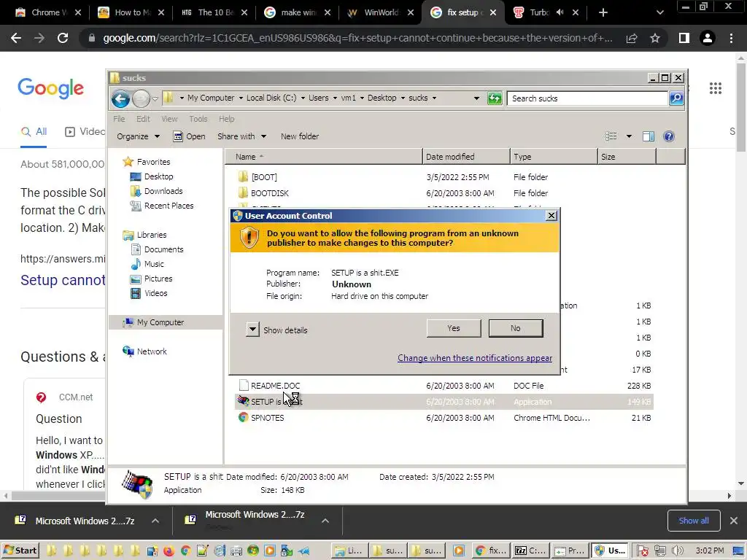Expand Show details arrow in UAC dialog
Screen dimensions: 747x560
pos(252,329)
